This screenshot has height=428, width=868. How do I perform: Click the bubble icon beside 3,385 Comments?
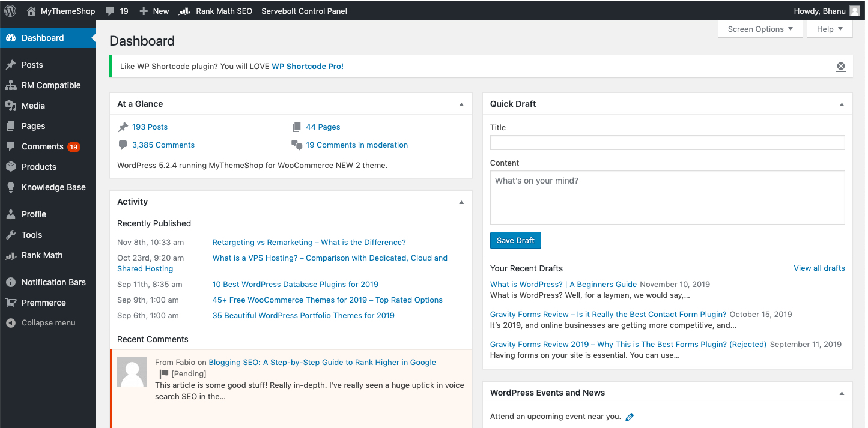[x=123, y=145]
